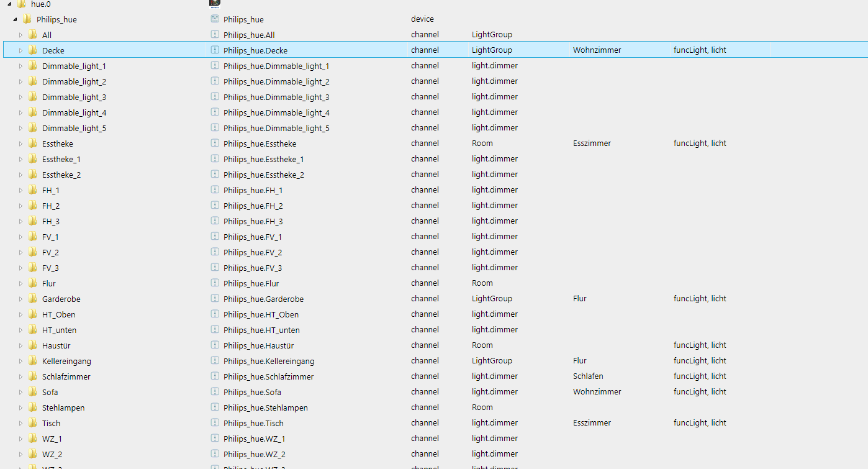Click channel icon beside Philips_hue.All
The image size is (868, 469).
click(x=215, y=35)
